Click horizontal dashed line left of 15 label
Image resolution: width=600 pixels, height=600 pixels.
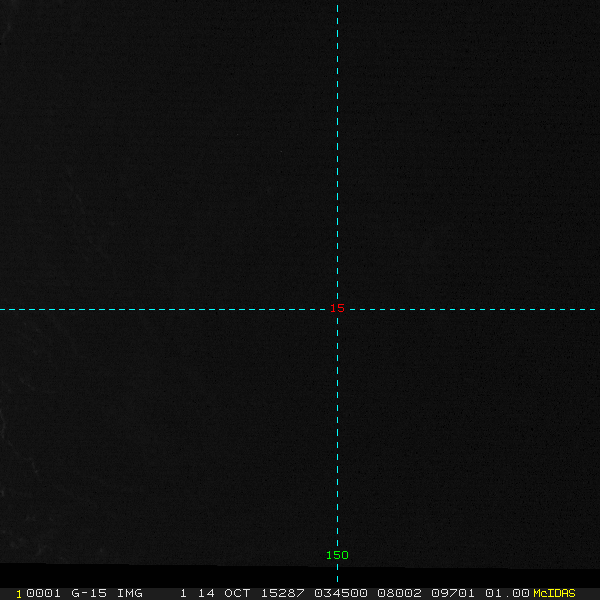click(x=160, y=309)
